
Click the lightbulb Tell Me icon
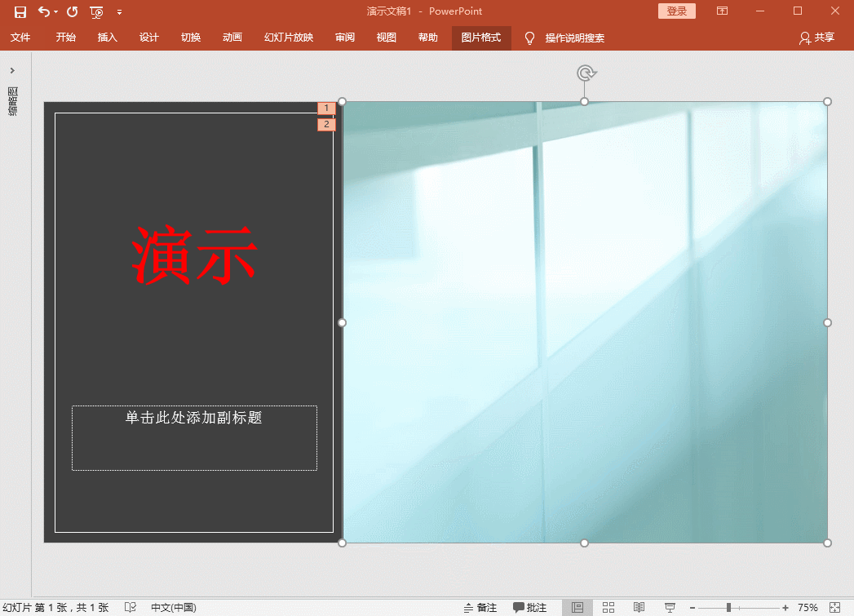click(529, 38)
